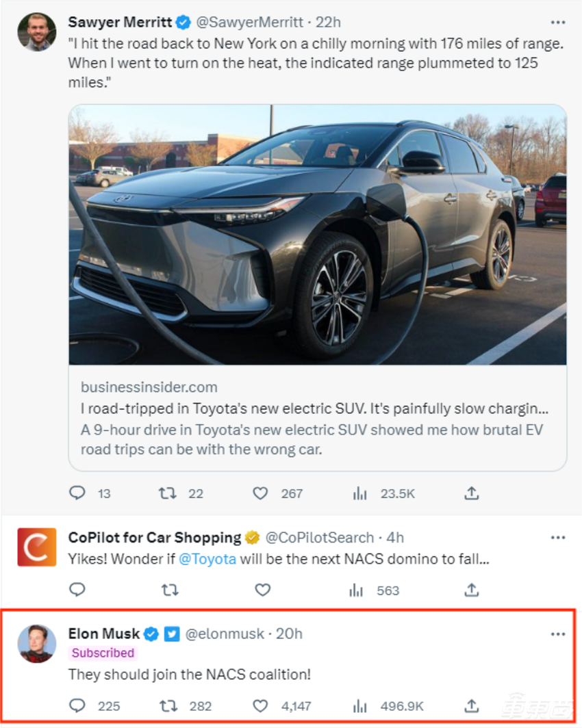The width and height of the screenshot is (582, 728).
Task: Like the CoPilot for Car Shopping tweet
Action: 262,590
